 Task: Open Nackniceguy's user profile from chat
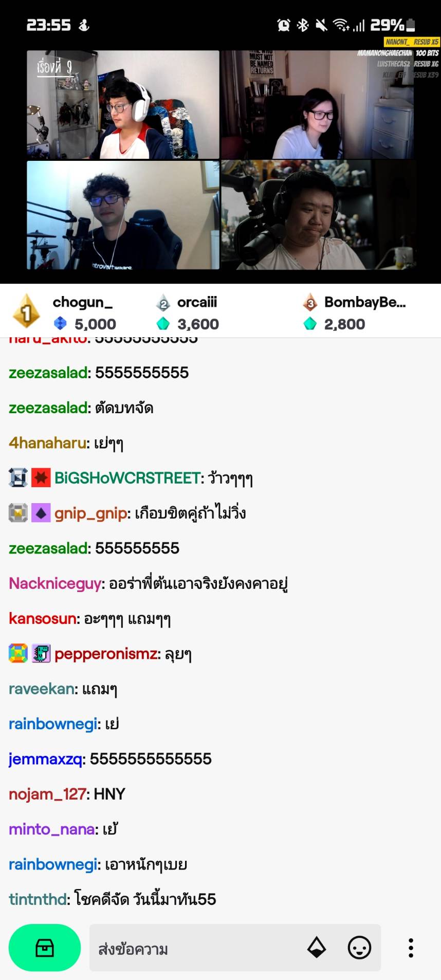tap(55, 583)
